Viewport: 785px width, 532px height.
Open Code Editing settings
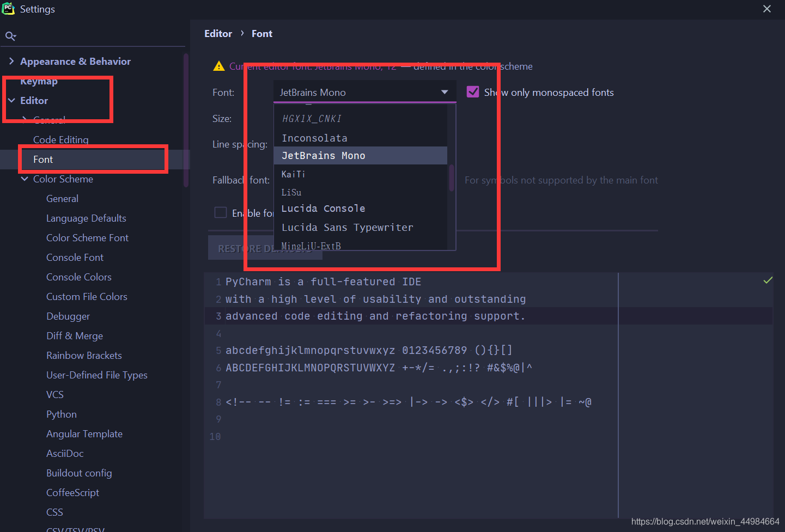[60, 139]
